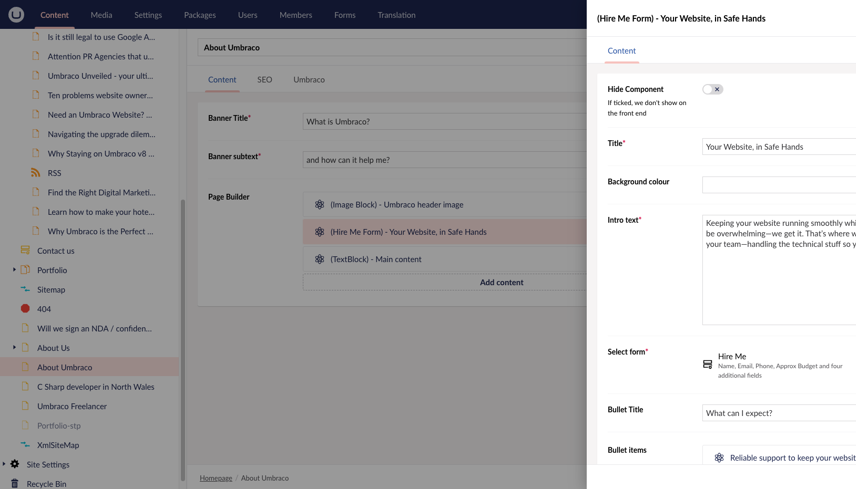This screenshot has width=856, height=489.
Task: Click the About Umbraco document icon
Action: coord(25,367)
